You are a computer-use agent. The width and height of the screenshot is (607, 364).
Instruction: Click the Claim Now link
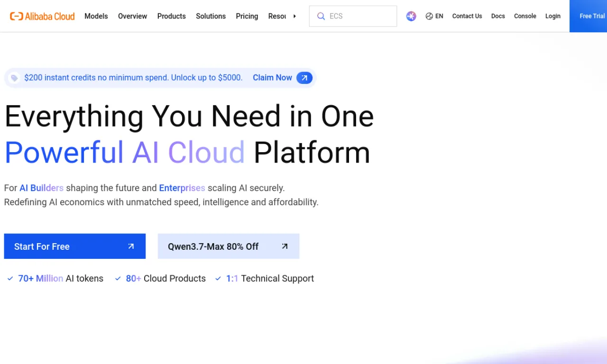272,78
